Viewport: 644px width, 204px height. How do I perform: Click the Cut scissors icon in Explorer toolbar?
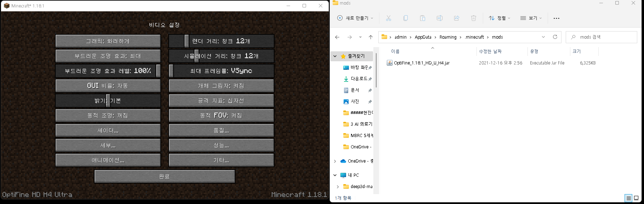click(x=388, y=18)
